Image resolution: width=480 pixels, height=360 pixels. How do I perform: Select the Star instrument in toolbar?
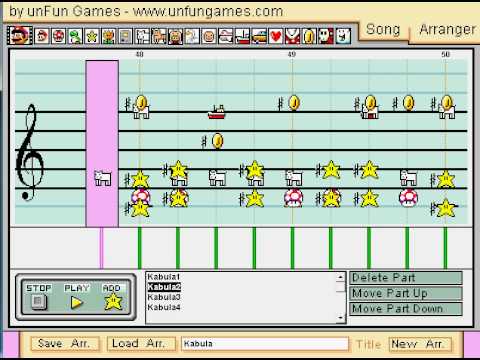(92, 36)
